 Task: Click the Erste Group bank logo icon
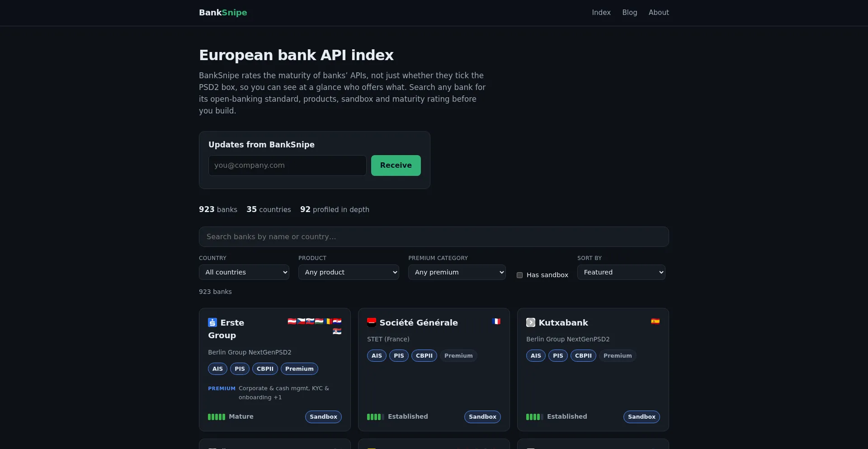tap(212, 322)
